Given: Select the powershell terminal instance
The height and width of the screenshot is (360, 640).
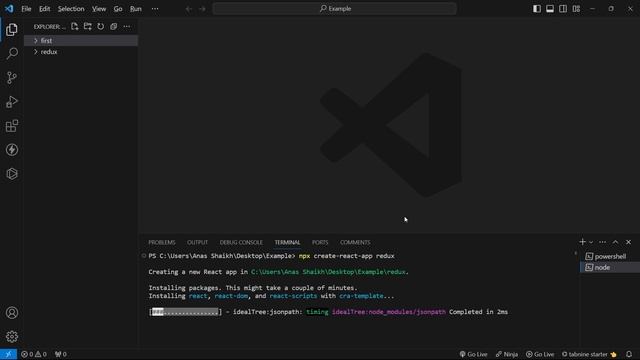Looking at the screenshot, I should pos(610,256).
